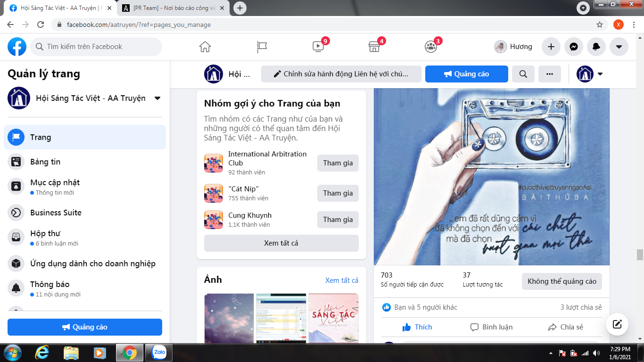
Task: Open Messenger icon
Action: 574,47
